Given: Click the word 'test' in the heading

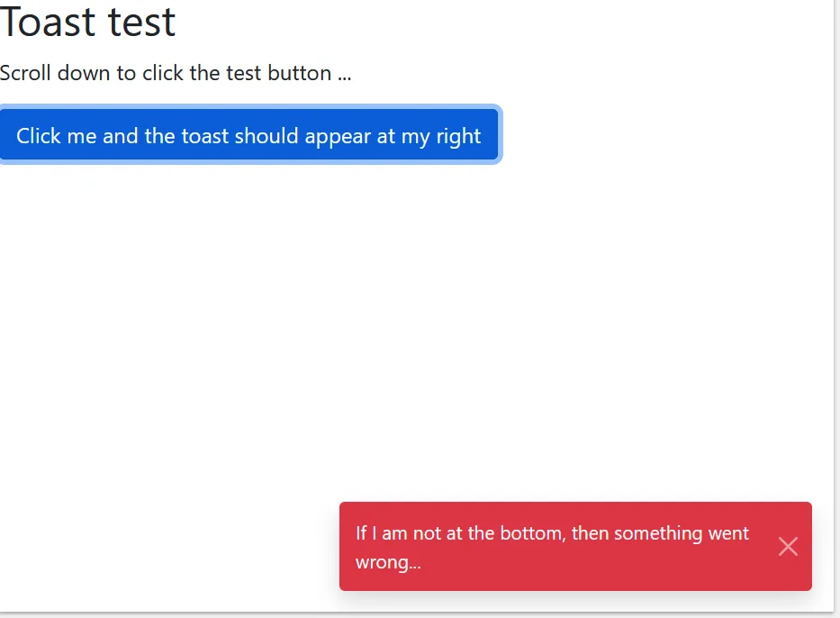Looking at the screenshot, I should click(x=143, y=23).
